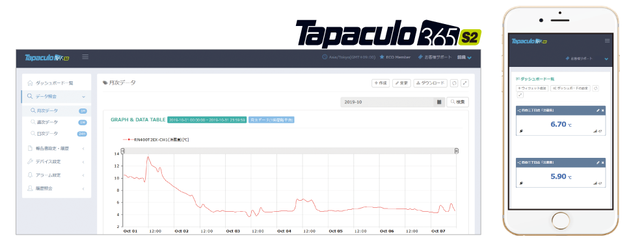Screen dimensions: 644x241
Task: Collapse the データ照会 sidebar section
Action: click(56, 97)
